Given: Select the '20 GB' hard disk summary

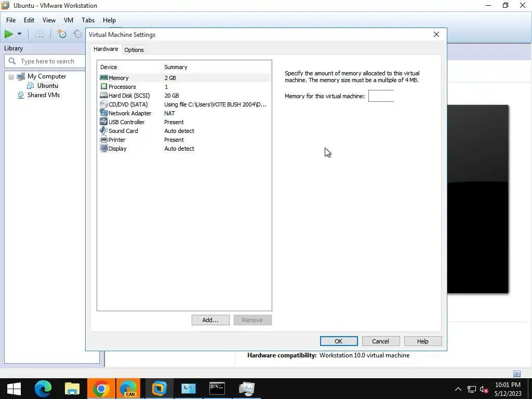Looking at the screenshot, I should coord(171,96).
